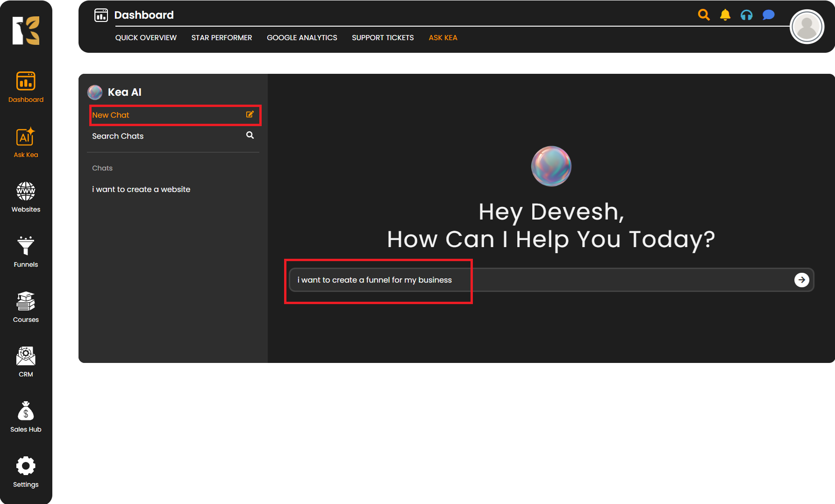Open the Courses section

point(26,307)
